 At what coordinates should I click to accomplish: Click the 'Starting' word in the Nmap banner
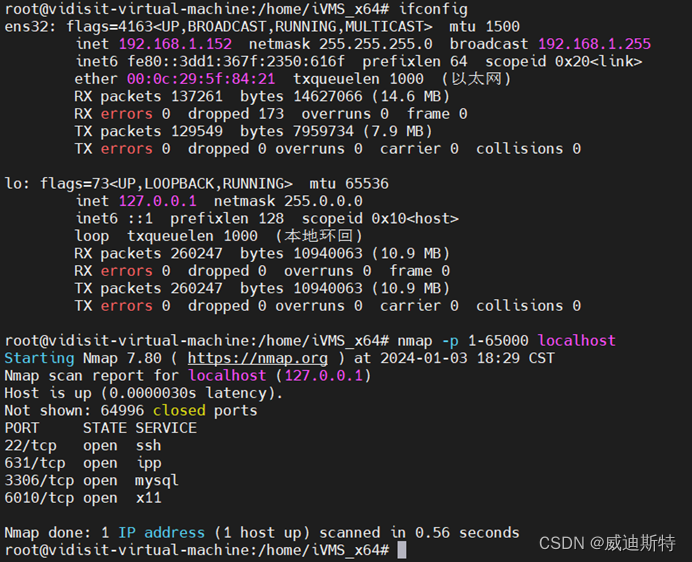pyautogui.click(x=39, y=358)
